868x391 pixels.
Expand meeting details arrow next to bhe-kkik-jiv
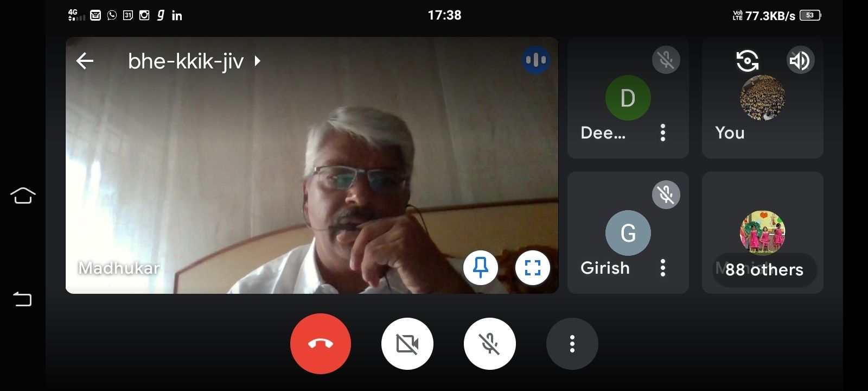(x=258, y=61)
